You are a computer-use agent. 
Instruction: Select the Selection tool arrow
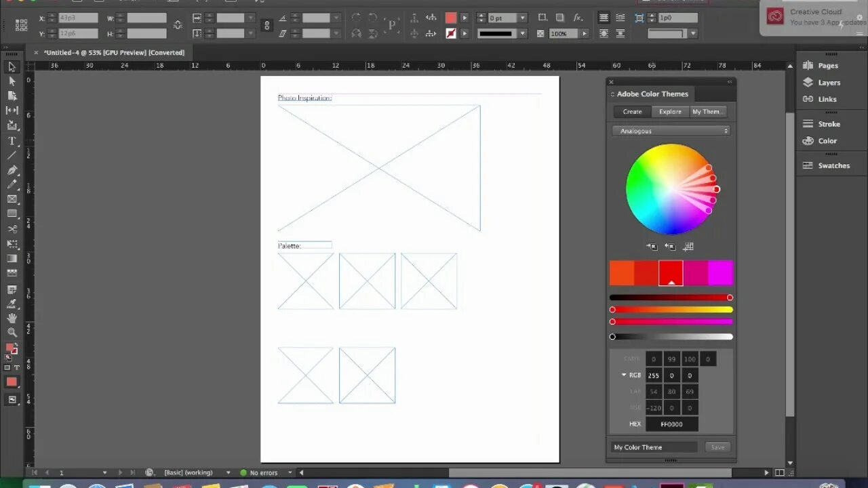click(12, 66)
